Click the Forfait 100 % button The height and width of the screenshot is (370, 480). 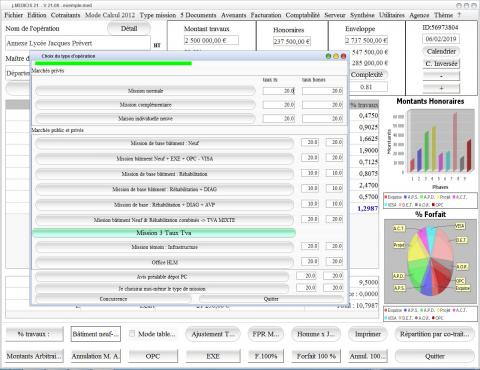tap(316, 356)
